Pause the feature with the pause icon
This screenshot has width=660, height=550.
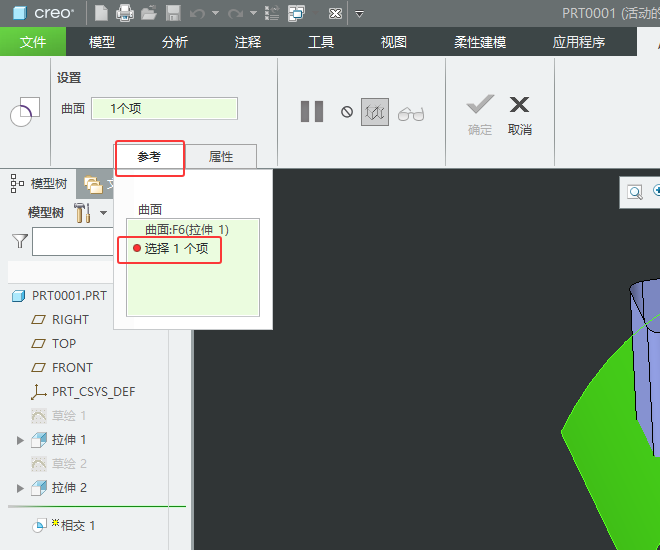[x=312, y=112]
